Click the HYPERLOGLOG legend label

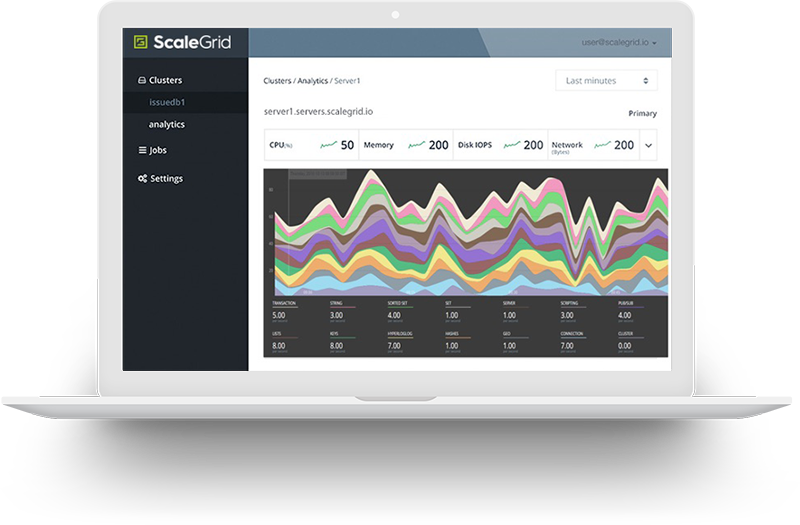pos(400,334)
